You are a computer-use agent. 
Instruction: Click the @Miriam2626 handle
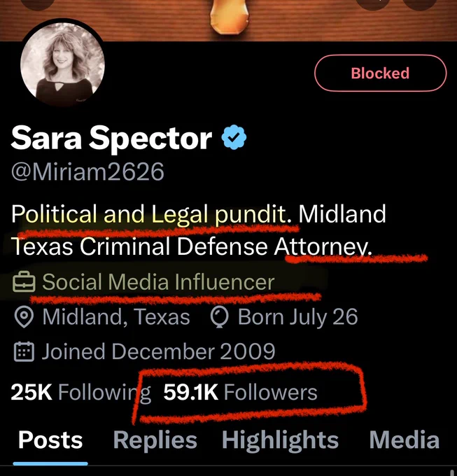coord(87,171)
